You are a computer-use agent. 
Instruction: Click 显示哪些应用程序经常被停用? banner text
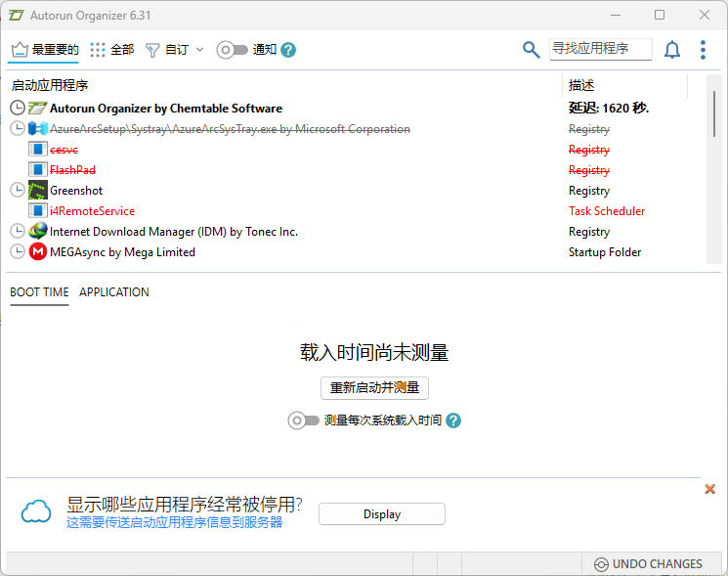coord(185,504)
